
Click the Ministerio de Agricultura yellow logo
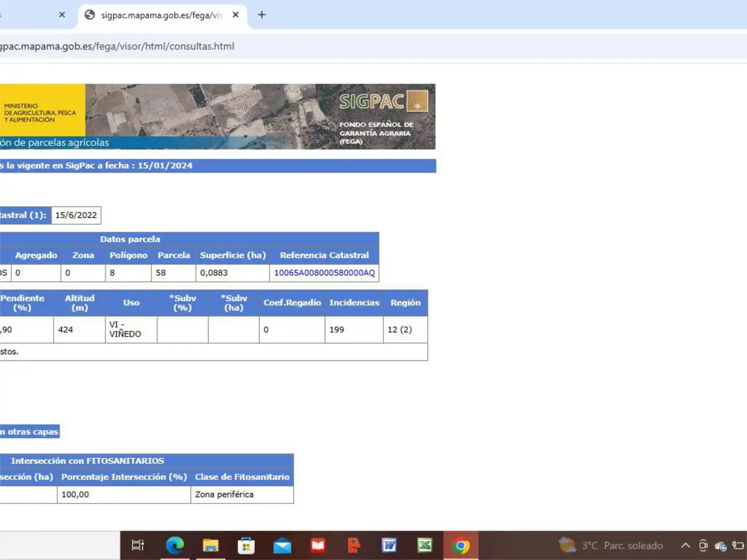click(43, 110)
